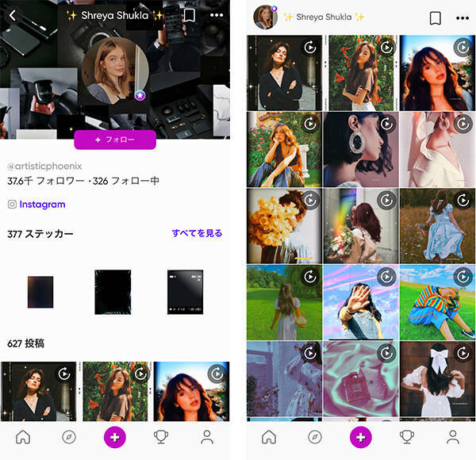Bookmark icon in right screen header
The height and width of the screenshot is (460, 476).
pos(436,18)
